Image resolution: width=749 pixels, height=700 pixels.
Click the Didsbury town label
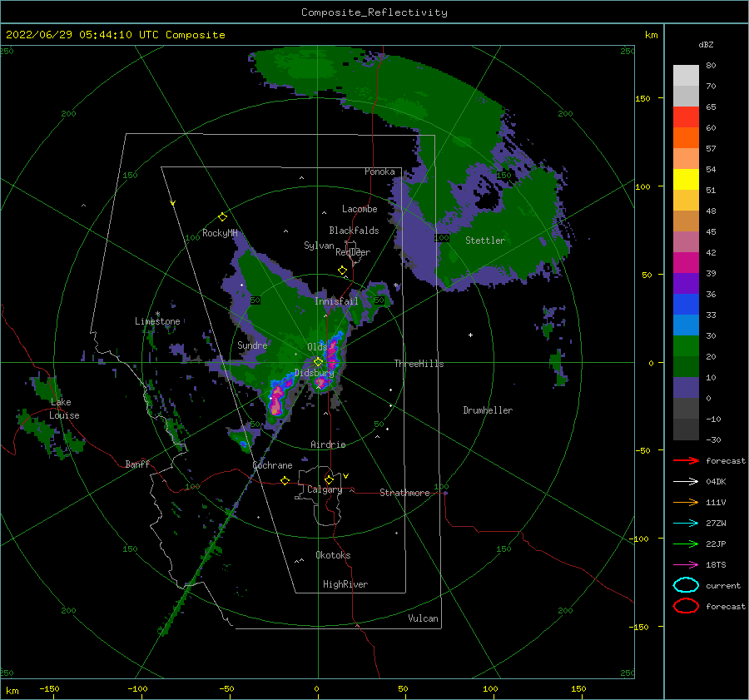tap(314, 373)
